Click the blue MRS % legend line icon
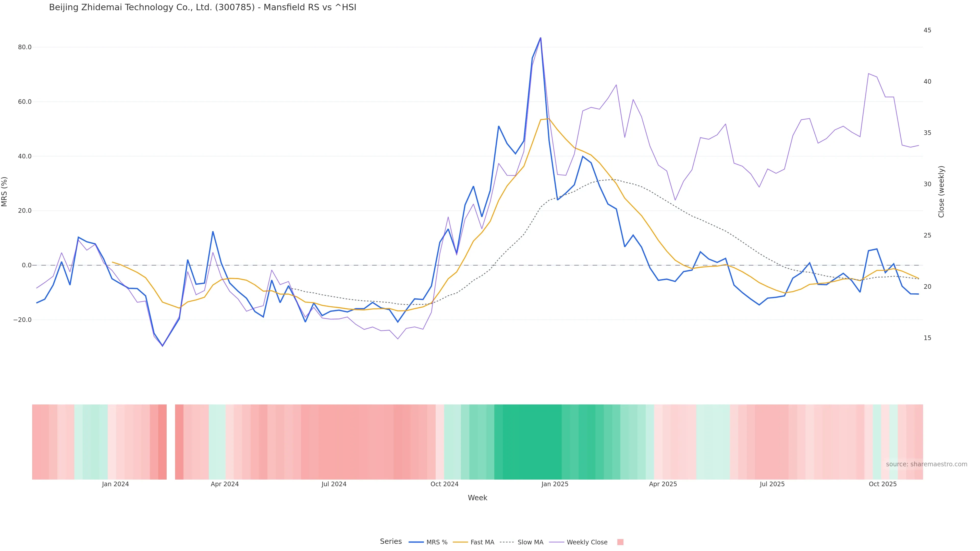The height and width of the screenshot is (551, 980). pos(416,542)
